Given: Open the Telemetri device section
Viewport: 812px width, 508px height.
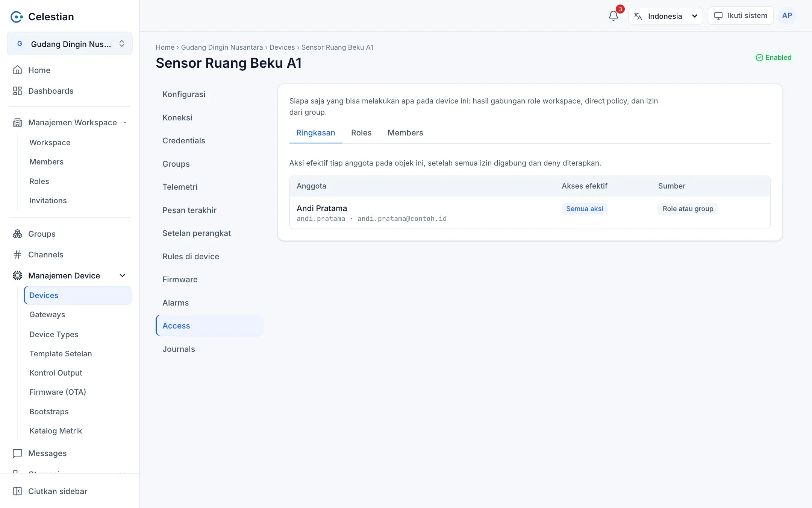Looking at the screenshot, I should coord(209,187).
